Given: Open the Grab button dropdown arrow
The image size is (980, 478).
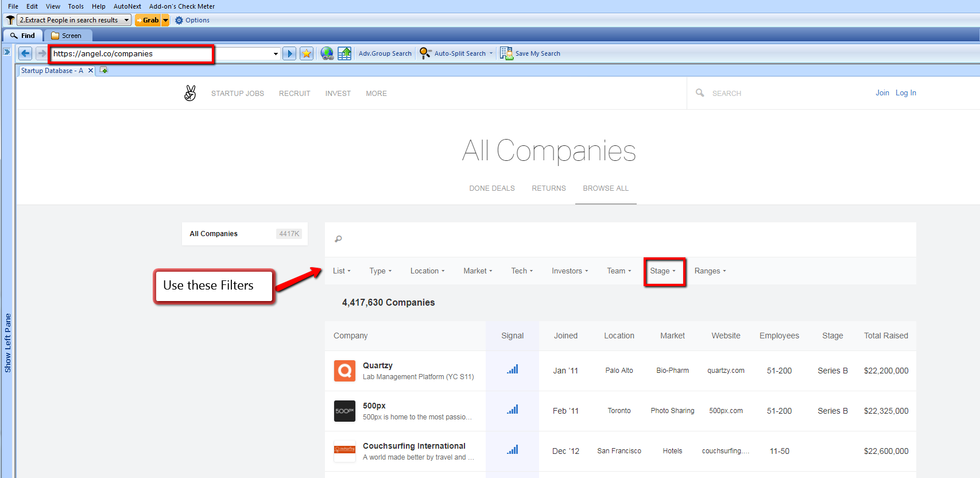Looking at the screenshot, I should (x=165, y=20).
